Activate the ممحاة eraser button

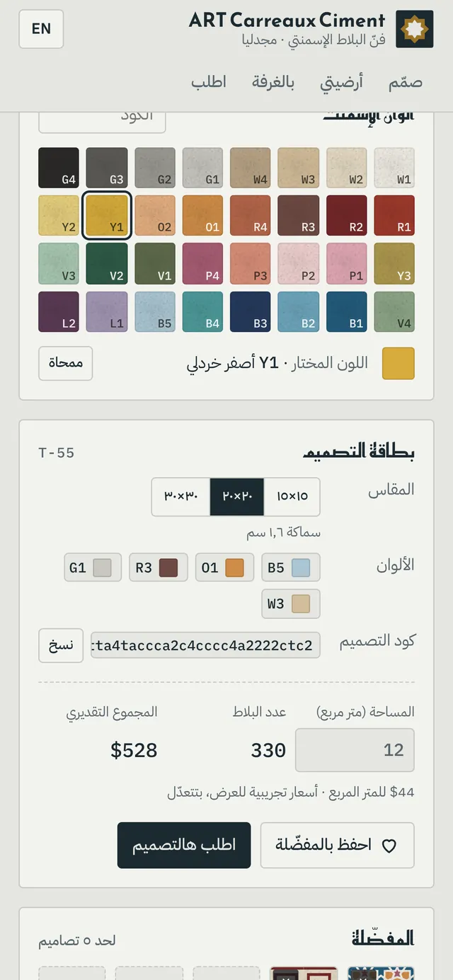(65, 364)
